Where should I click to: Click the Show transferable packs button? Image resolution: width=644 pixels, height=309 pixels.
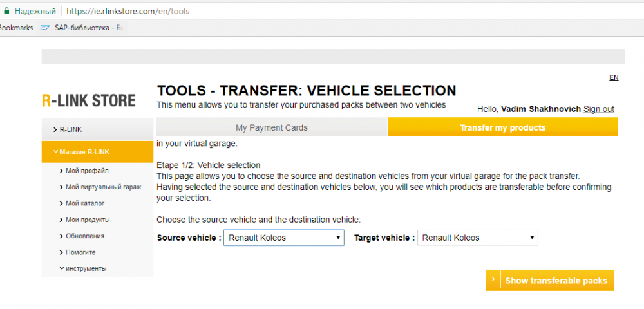[550, 281]
